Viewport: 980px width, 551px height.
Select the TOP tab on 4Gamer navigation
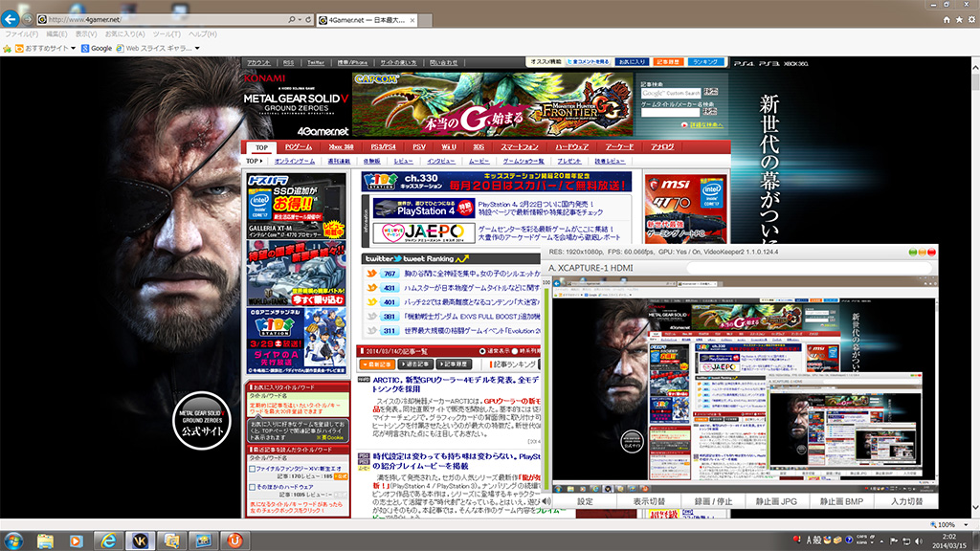[261, 147]
